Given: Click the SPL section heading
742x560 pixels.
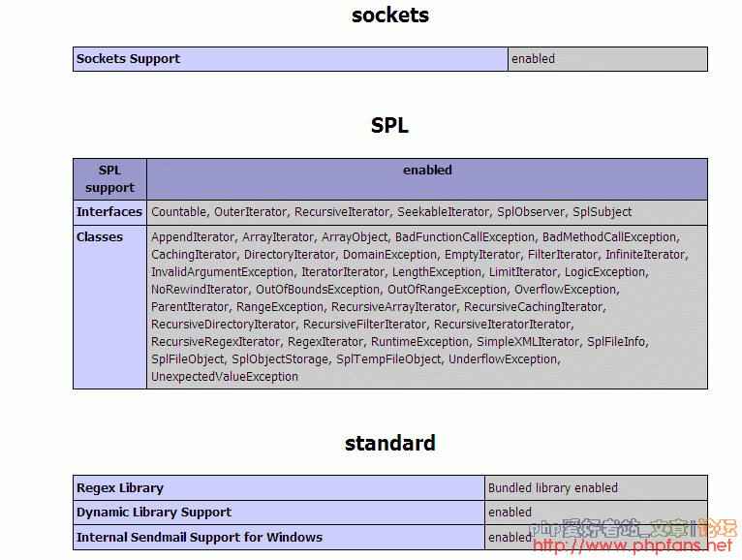Looking at the screenshot, I should (389, 126).
